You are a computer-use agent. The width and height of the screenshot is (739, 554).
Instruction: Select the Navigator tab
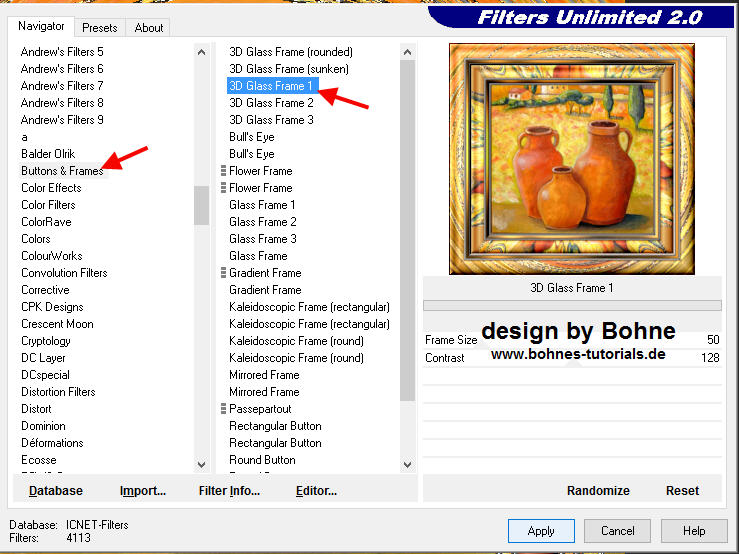click(x=41, y=26)
